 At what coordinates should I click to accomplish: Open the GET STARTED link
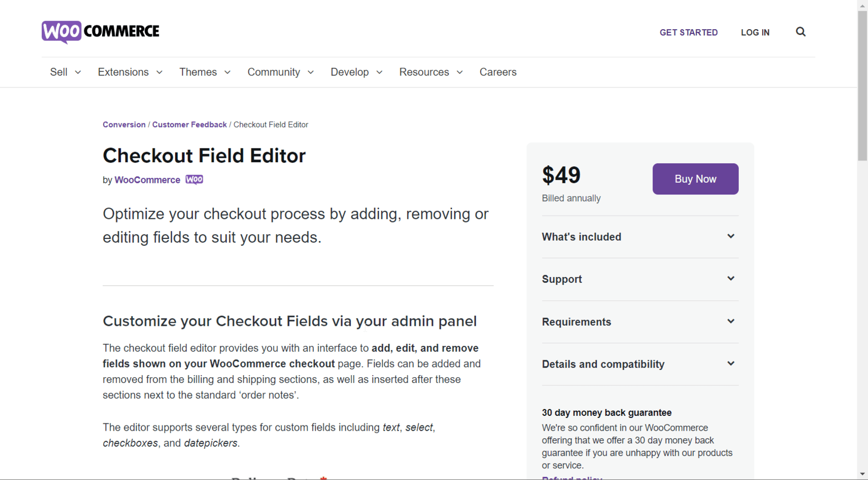tap(688, 32)
